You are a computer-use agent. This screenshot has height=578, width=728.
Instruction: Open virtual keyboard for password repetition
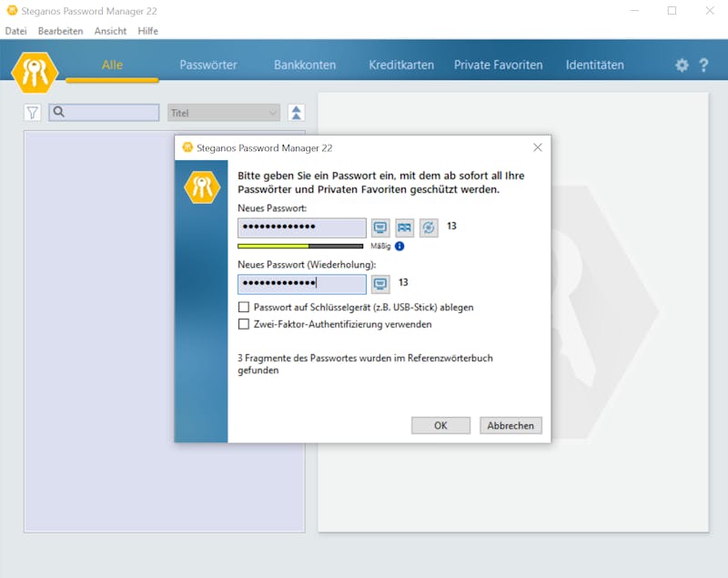pyautogui.click(x=380, y=284)
